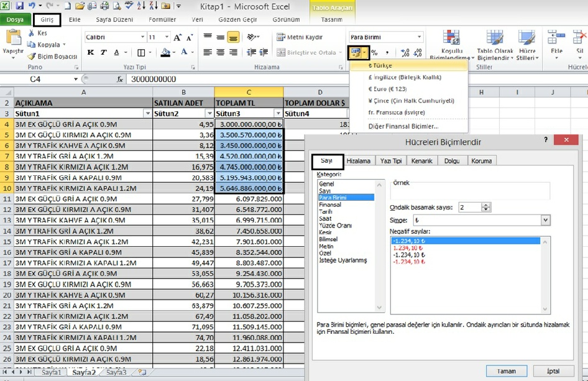Choose € Euro currency menu item
The image size is (588, 381).
pos(408,89)
